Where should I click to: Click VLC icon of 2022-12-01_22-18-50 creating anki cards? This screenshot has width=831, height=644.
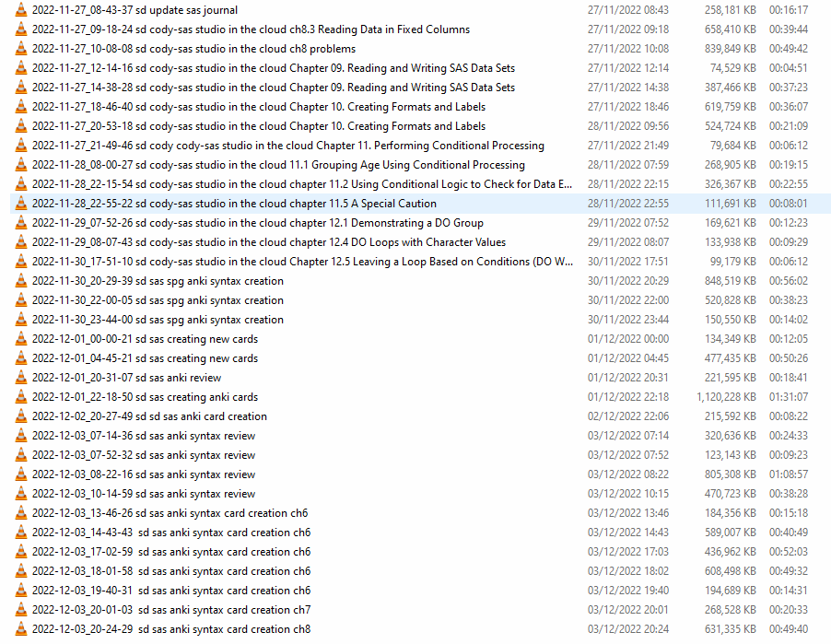tap(21, 397)
